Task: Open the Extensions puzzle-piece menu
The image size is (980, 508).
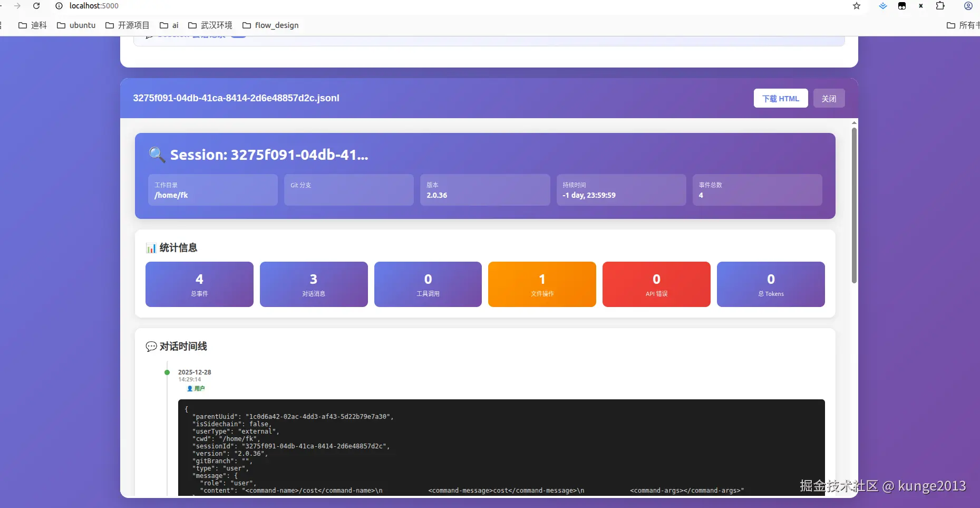Action: 940,6
